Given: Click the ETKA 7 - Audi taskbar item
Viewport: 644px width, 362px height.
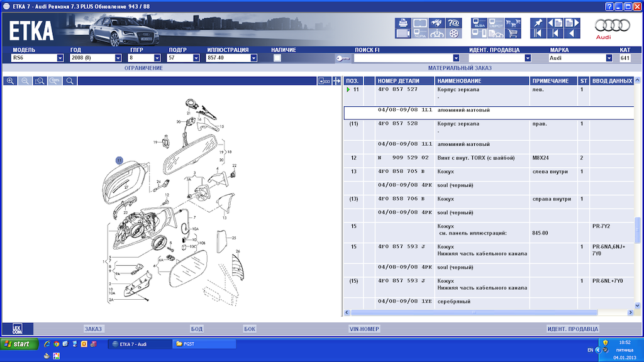Looking at the screenshot, I should click(x=140, y=344).
